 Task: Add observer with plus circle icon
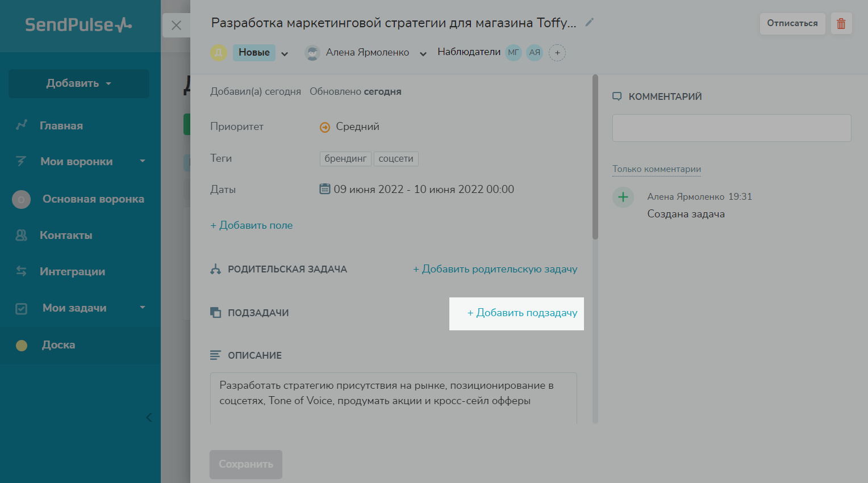[557, 53]
